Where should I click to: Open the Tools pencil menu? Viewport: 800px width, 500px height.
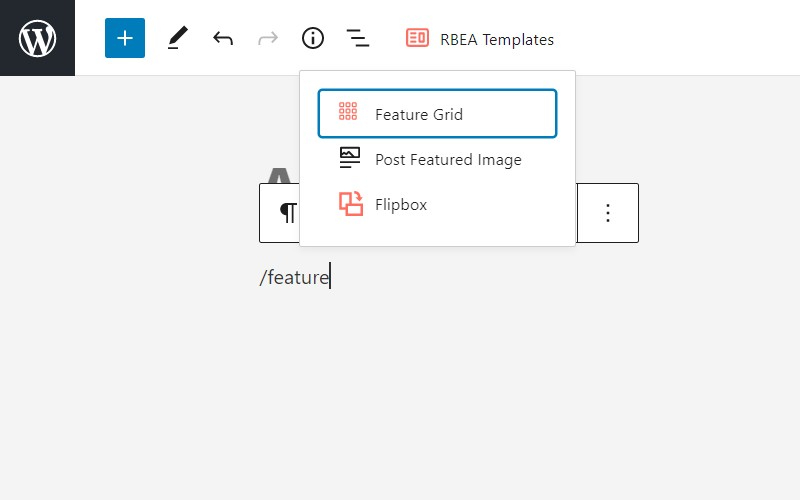[177, 38]
